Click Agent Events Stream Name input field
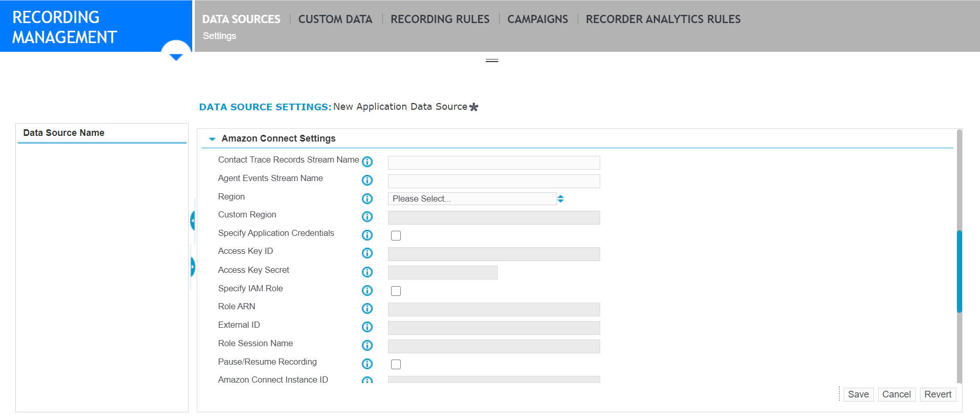 point(494,181)
